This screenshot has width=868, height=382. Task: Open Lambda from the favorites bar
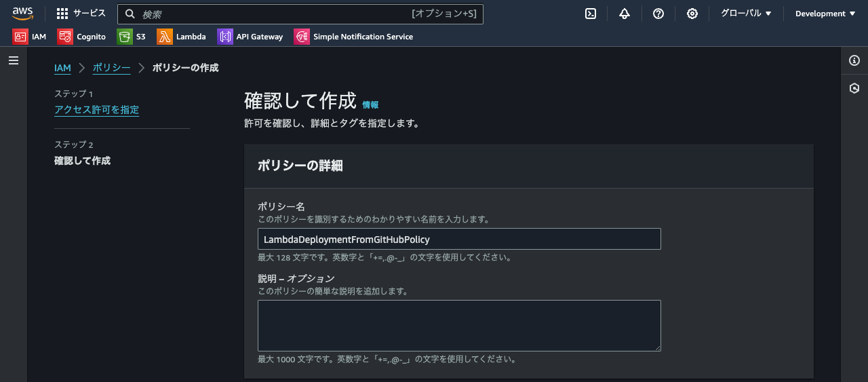click(182, 37)
